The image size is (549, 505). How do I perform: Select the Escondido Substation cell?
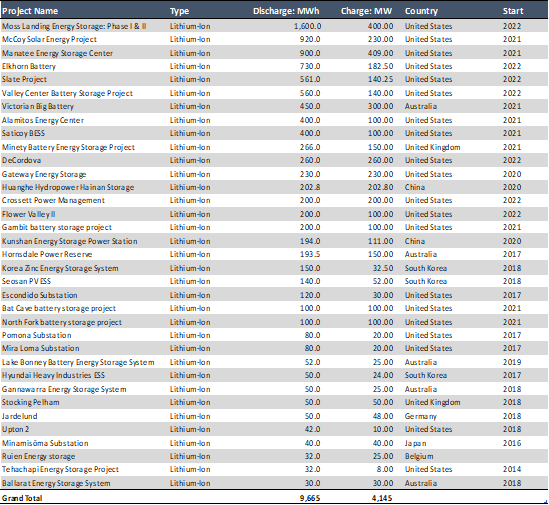point(39,295)
